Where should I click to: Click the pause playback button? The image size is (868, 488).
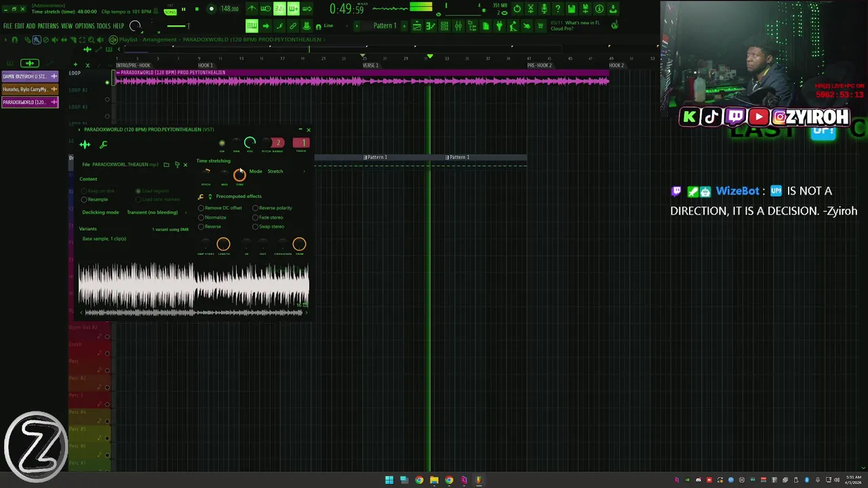point(183,9)
